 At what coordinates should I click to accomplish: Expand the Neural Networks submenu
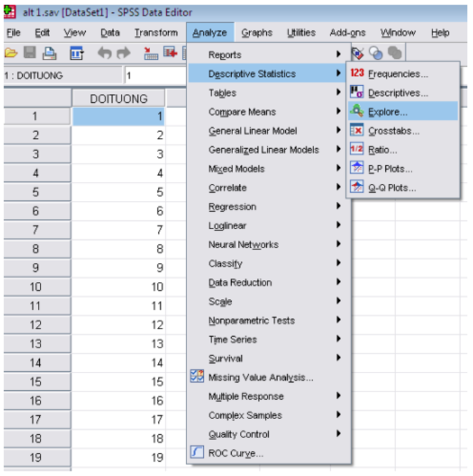point(269,244)
